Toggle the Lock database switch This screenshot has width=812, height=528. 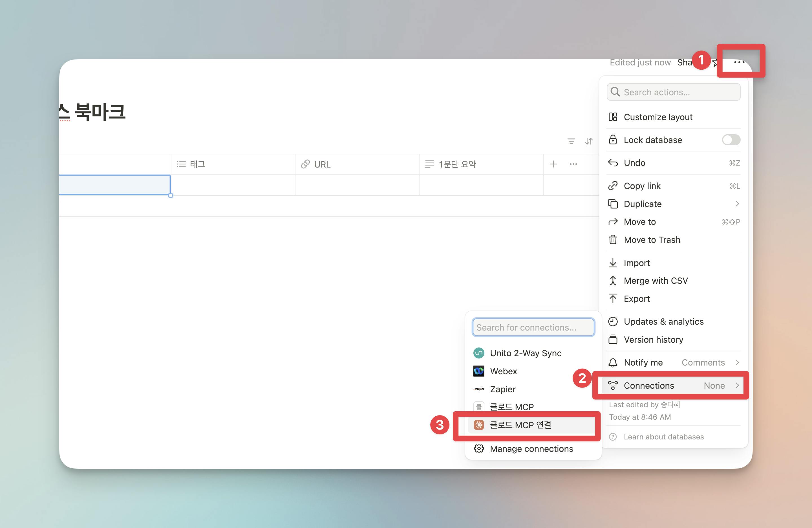pos(731,140)
